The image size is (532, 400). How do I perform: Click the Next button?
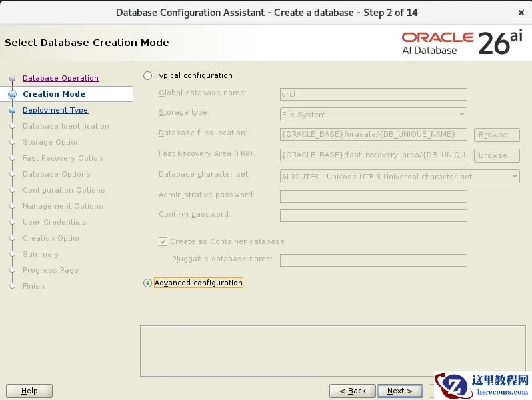click(400, 391)
